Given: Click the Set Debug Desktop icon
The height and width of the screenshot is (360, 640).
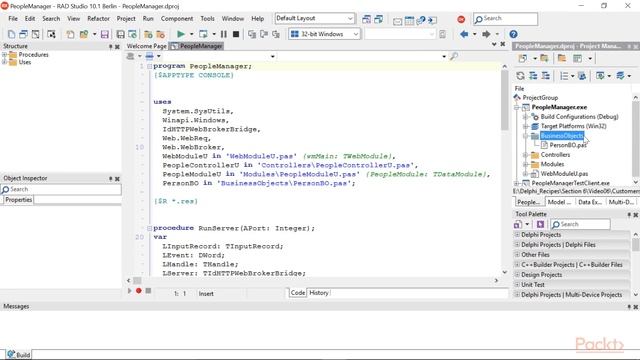Looking at the screenshot, I should tap(379, 19).
